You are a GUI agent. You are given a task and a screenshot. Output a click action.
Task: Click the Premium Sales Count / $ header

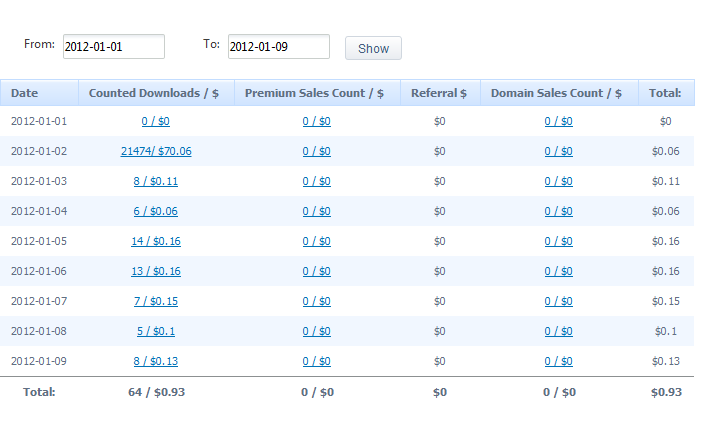point(317,93)
